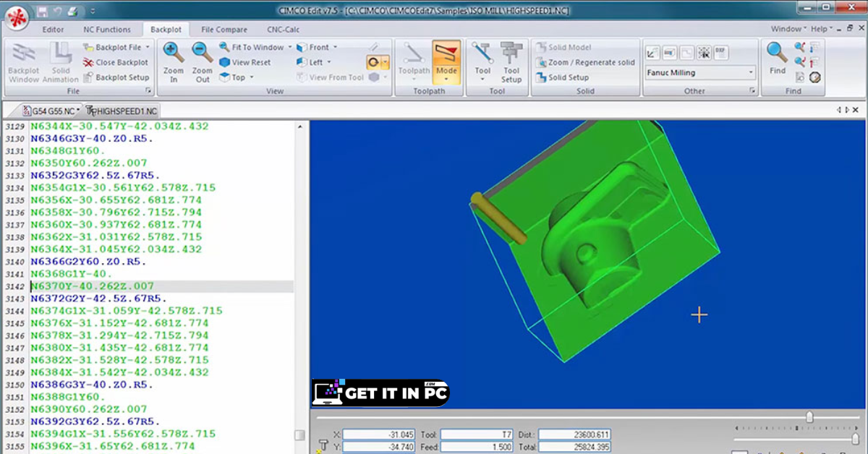This screenshot has width=868, height=454.
Task: Click Close Backplot in the File group
Action: (115, 62)
